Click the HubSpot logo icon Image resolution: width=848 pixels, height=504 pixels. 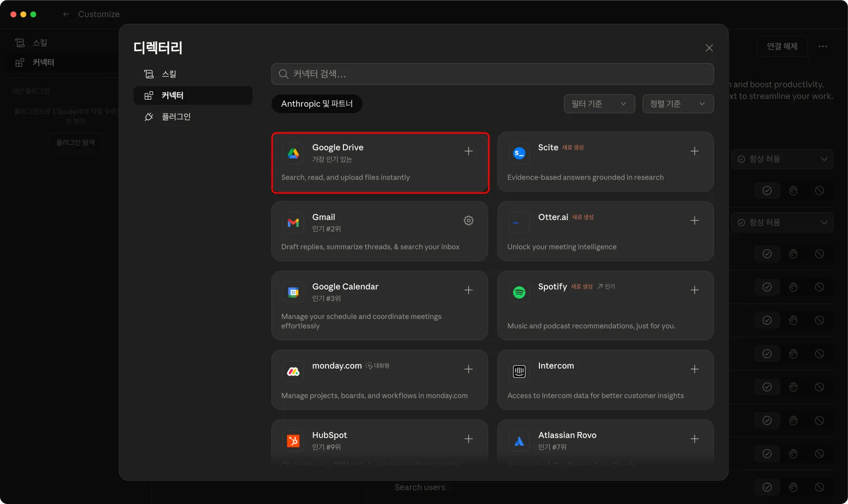(293, 441)
